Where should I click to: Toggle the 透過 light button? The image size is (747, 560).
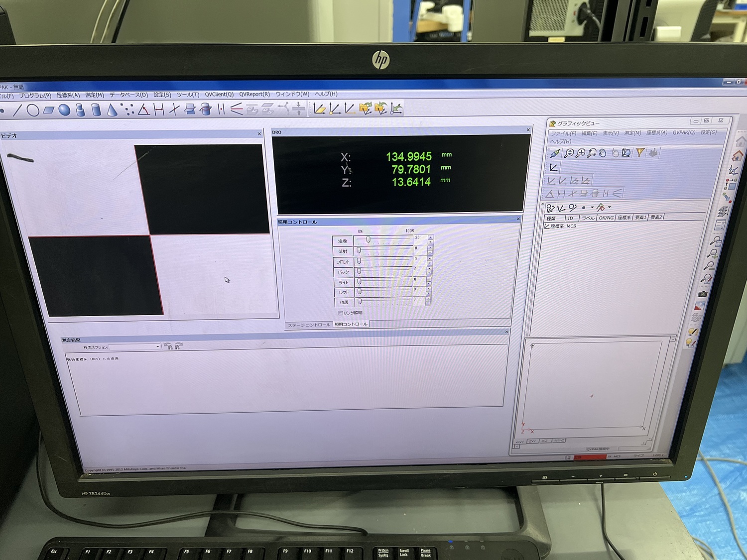(343, 241)
